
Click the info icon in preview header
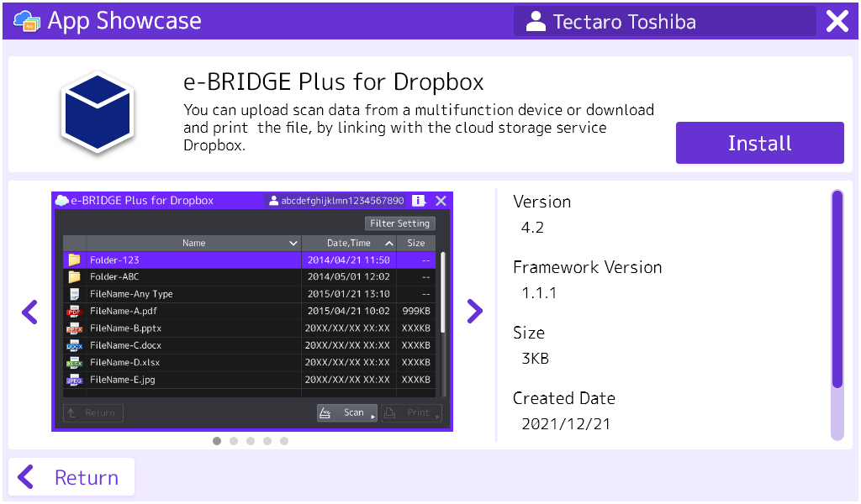(419, 201)
